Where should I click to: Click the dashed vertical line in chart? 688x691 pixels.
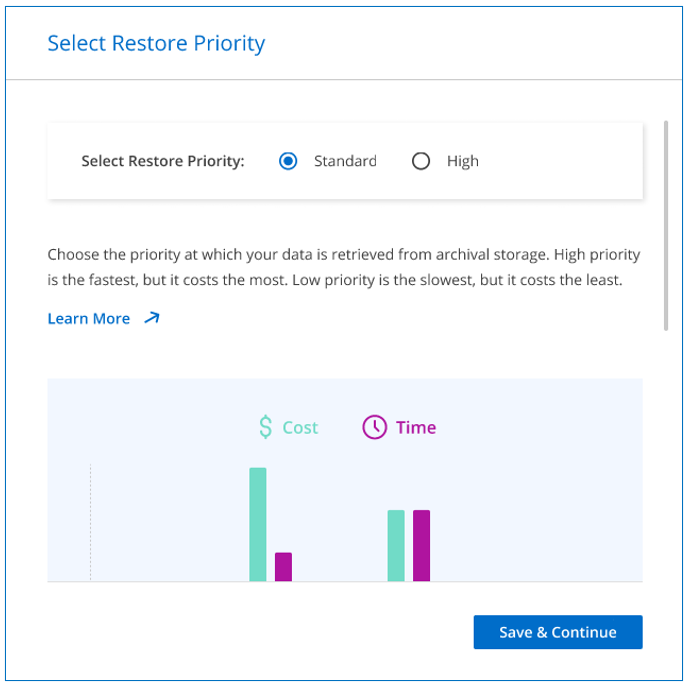coord(90,522)
